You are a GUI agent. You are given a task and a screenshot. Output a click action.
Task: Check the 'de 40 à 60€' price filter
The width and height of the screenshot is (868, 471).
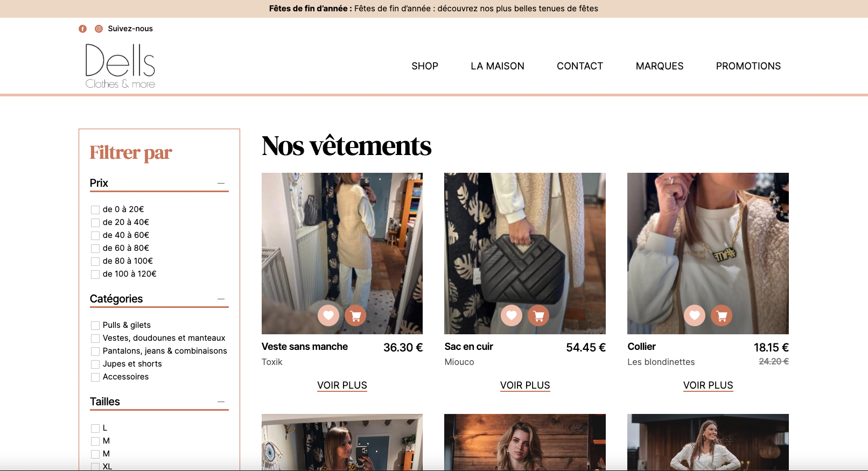point(95,236)
